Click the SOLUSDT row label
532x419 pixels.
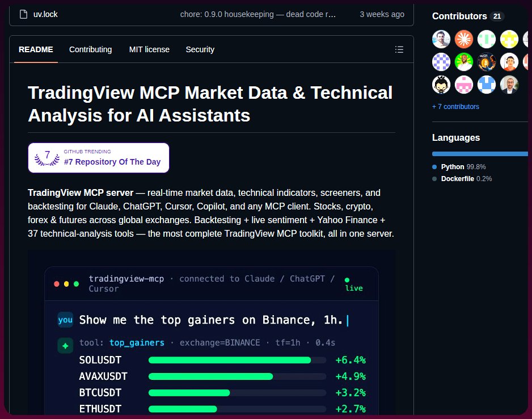point(100,360)
